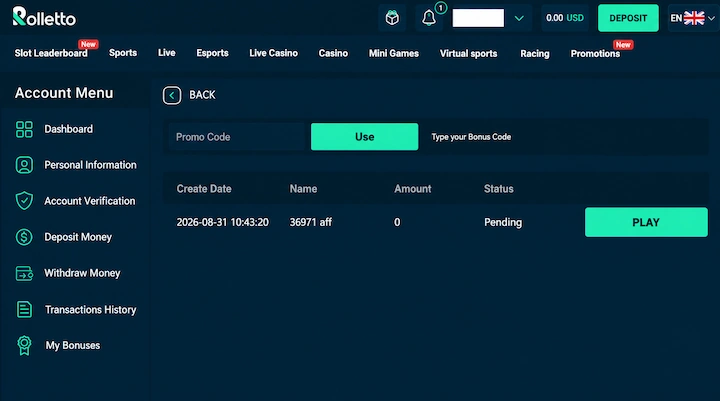720x401 pixels.
Task: Click the UK flag icon
Action: tap(694, 18)
